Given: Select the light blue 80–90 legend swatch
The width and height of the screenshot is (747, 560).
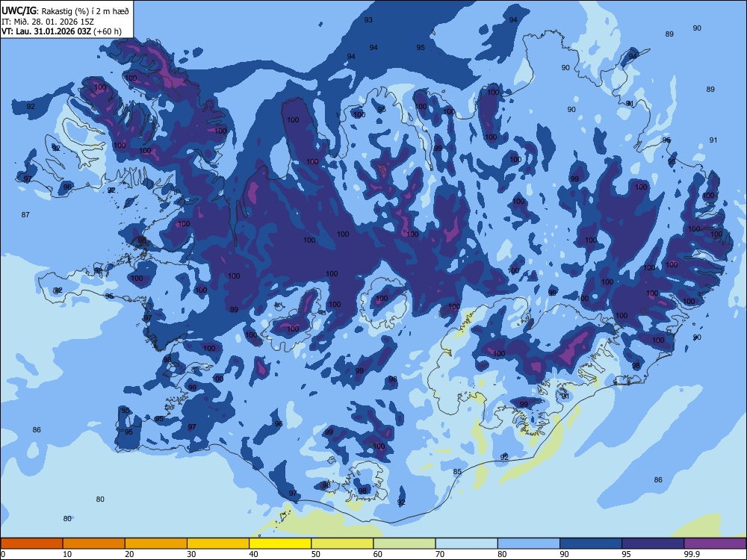Looking at the screenshot, I should tap(529, 544).
